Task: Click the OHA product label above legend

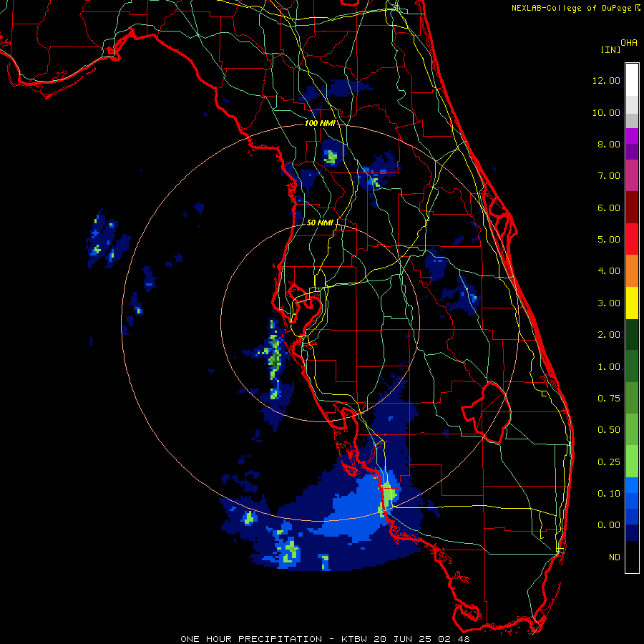Action: click(629, 43)
